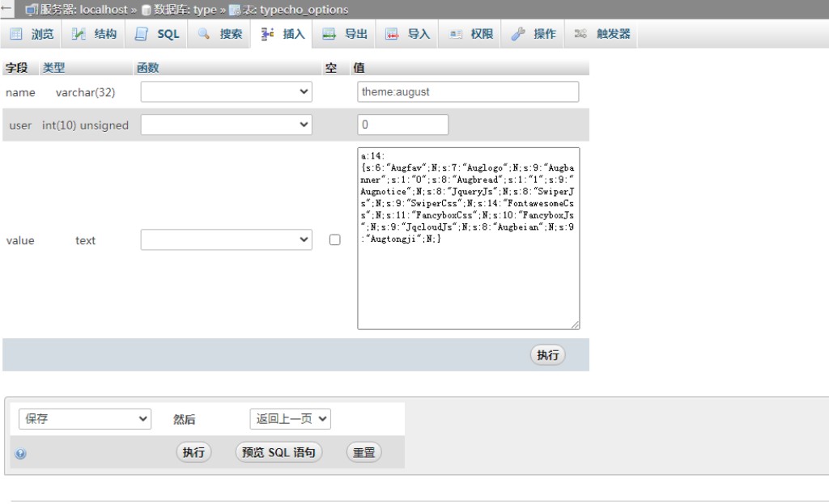Click the int(10) unsigned type text
Image resolution: width=829 pixels, height=504 pixels.
click(85, 125)
